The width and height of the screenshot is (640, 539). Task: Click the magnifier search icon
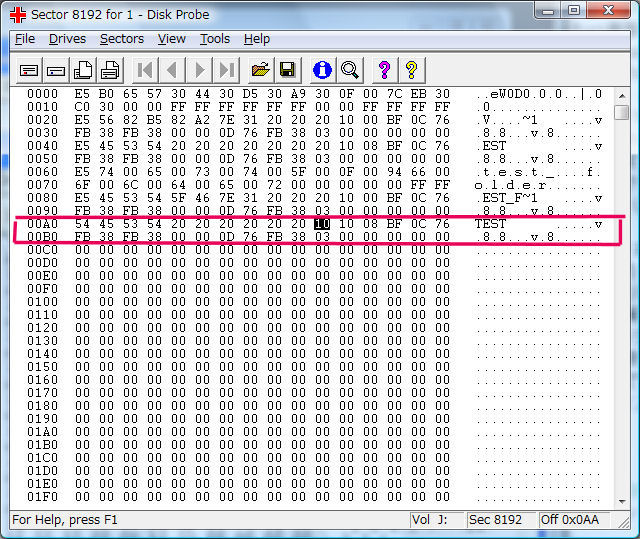[x=350, y=70]
